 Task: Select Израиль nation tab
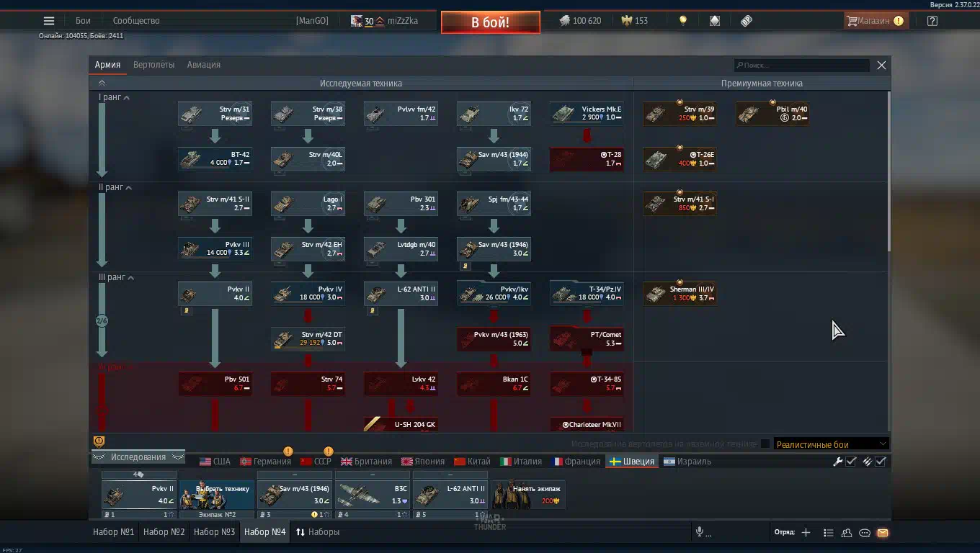tap(687, 462)
